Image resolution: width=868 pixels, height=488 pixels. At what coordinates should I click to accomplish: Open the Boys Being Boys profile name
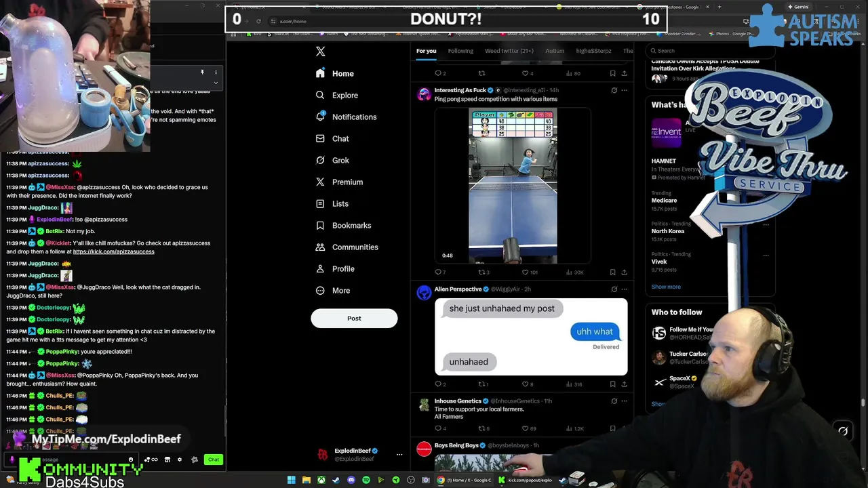click(x=456, y=445)
